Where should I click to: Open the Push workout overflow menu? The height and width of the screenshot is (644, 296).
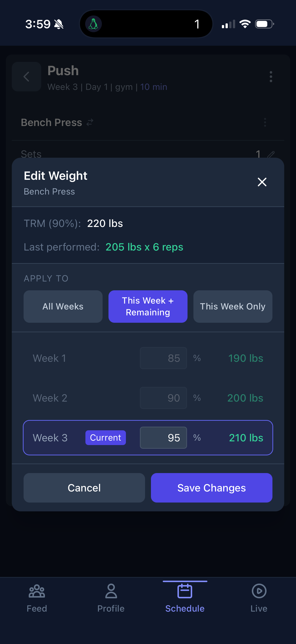[271, 77]
